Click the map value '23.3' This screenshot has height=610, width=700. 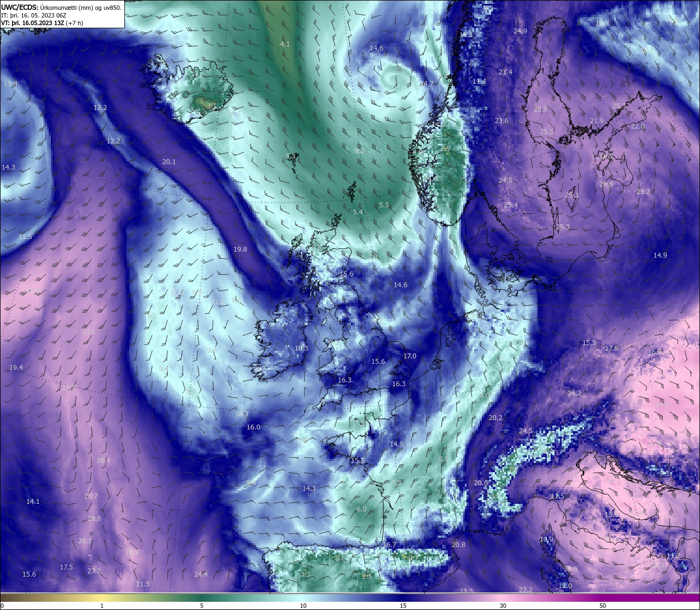click(466, 591)
